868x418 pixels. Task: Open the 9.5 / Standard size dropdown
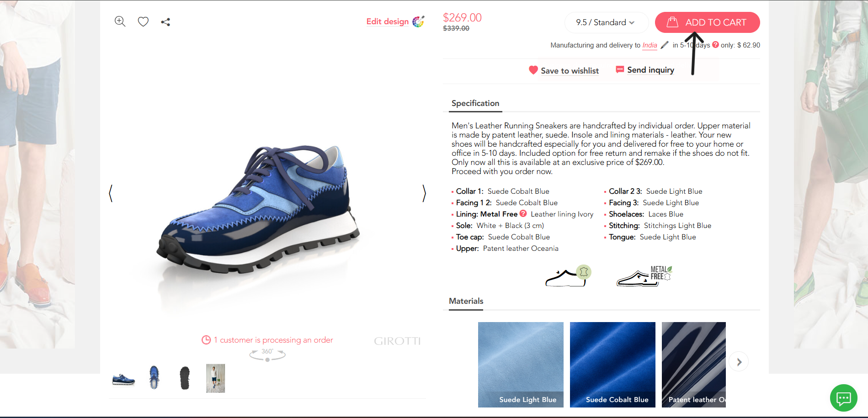click(606, 22)
